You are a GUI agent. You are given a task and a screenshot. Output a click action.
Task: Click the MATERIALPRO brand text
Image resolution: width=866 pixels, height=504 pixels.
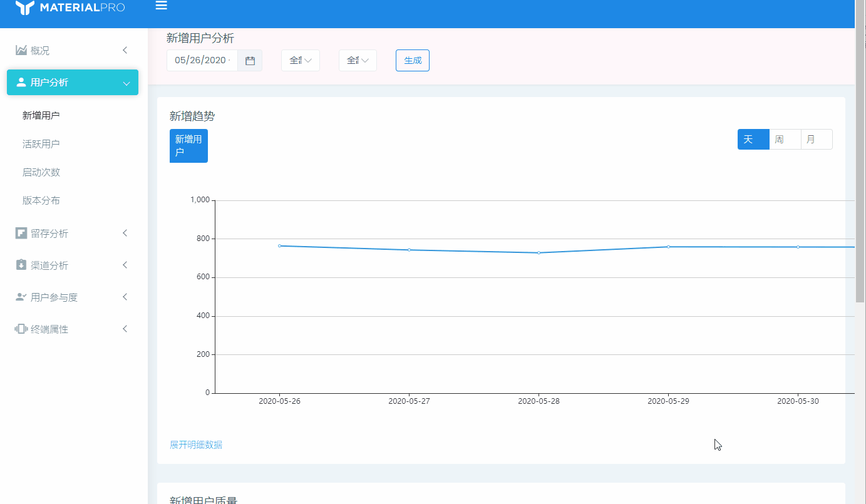pyautogui.click(x=82, y=8)
